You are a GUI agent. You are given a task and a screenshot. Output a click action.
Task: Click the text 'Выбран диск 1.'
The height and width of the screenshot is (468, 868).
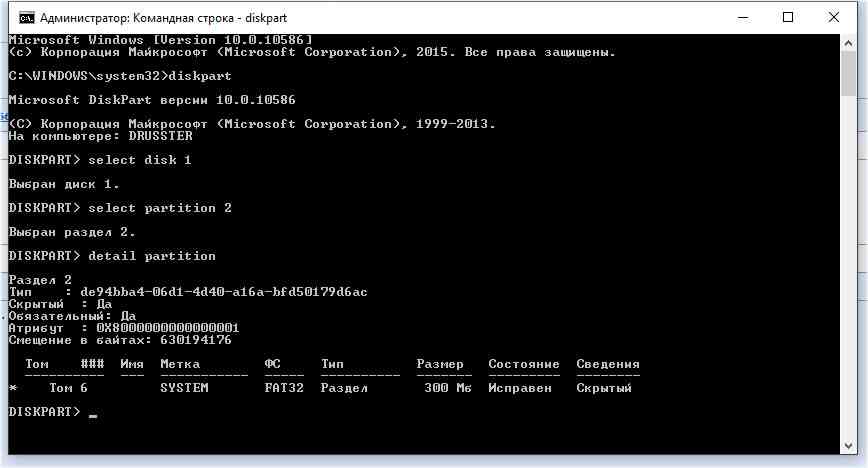click(64, 184)
